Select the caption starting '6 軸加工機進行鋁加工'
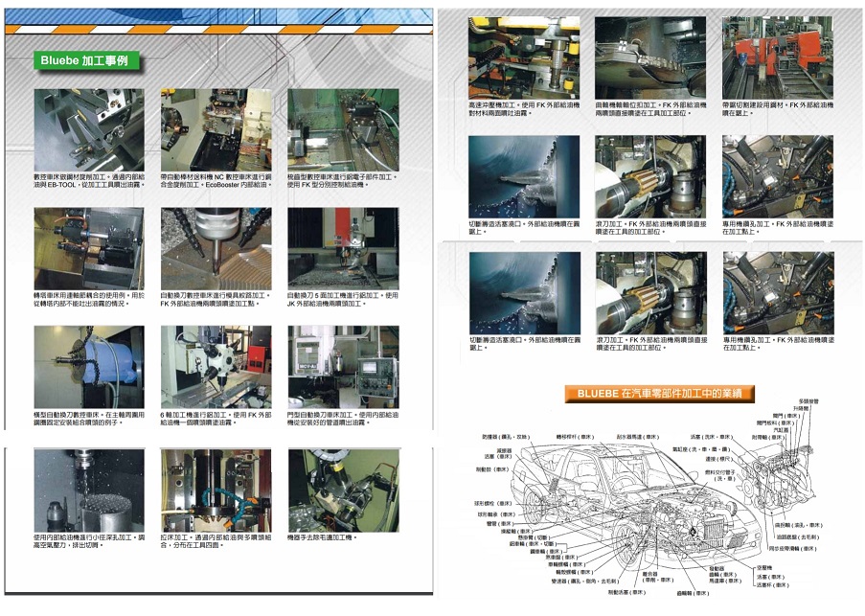Image resolution: width=865 pixels, height=616 pixels. pyautogui.click(x=216, y=419)
